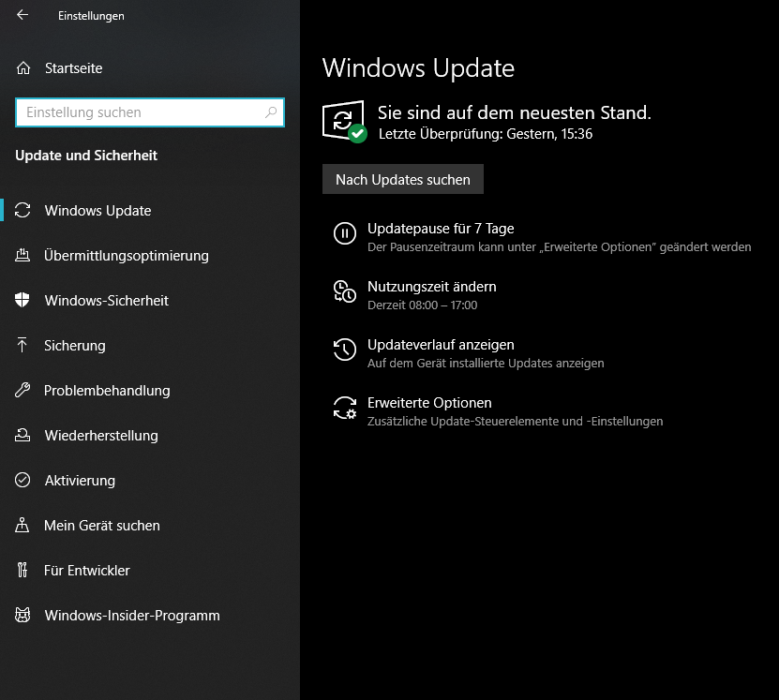779x700 pixels.
Task: Open the Mein Gerät suchen label
Action: 102,526
